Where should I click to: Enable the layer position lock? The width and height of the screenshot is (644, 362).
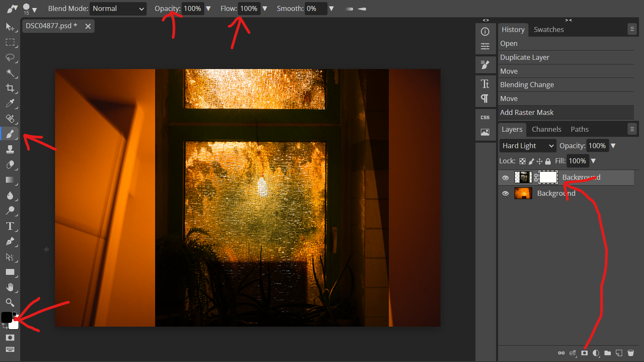click(539, 161)
